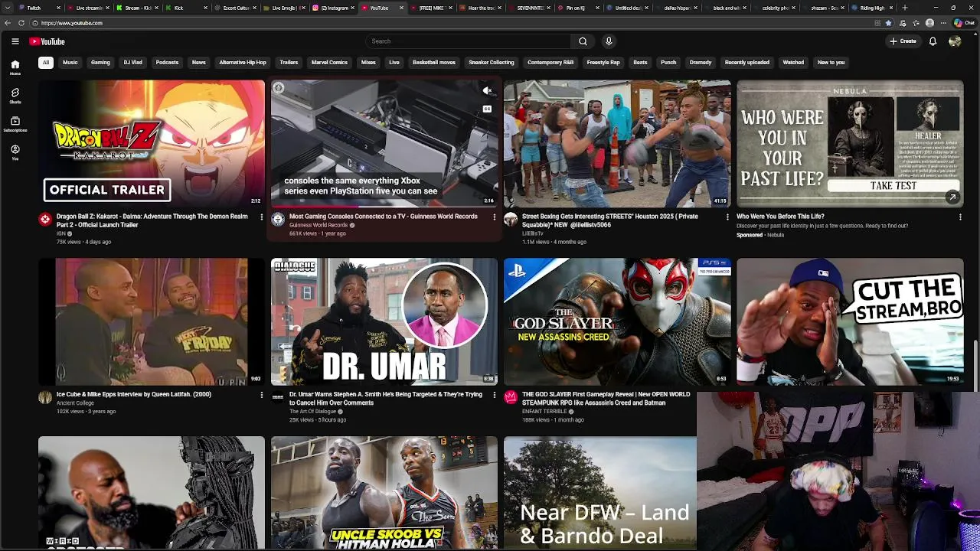Open the notifications bell
Viewport: 980px width, 551px height.
(x=933, y=41)
